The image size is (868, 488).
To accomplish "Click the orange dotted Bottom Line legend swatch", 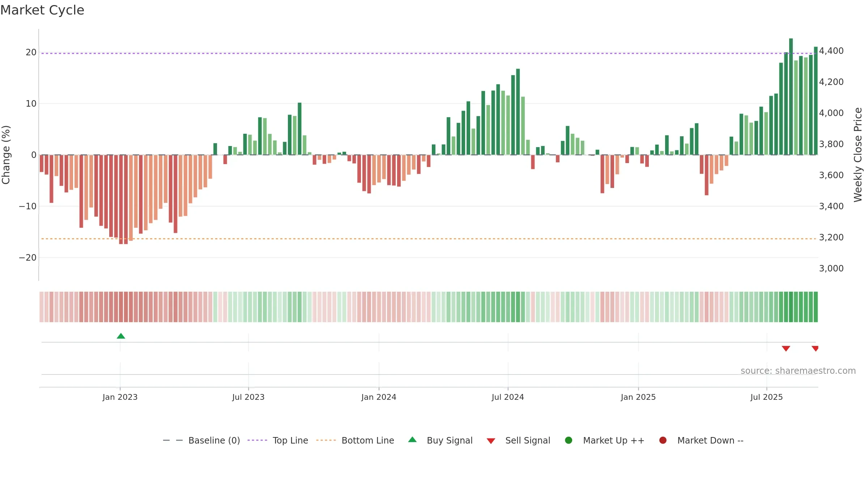I will tap(326, 440).
